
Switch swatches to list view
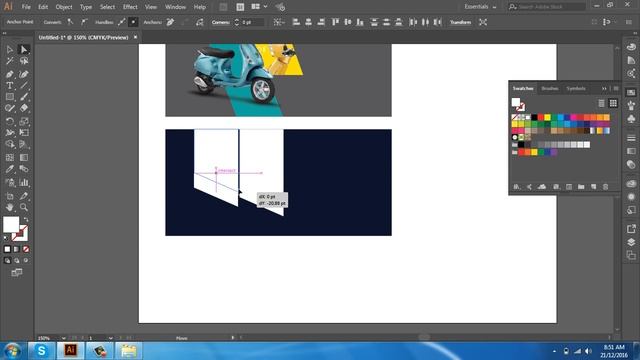pos(601,103)
